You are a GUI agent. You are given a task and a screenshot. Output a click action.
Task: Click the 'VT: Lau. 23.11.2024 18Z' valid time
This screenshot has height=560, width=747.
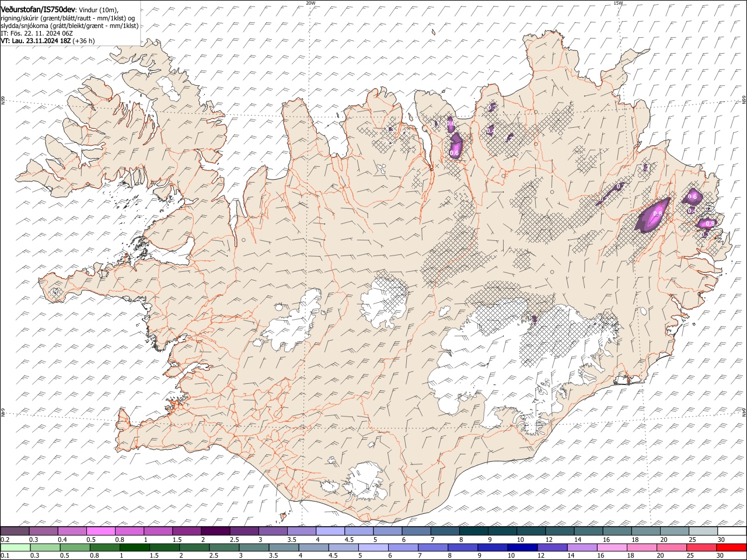click(x=36, y=41)
